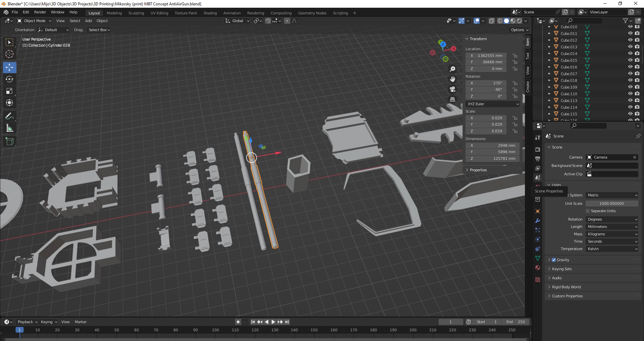Click the Cursor tool icon
Screen dimensions: 644x341
pyautogui.click(x=9, y=54)
